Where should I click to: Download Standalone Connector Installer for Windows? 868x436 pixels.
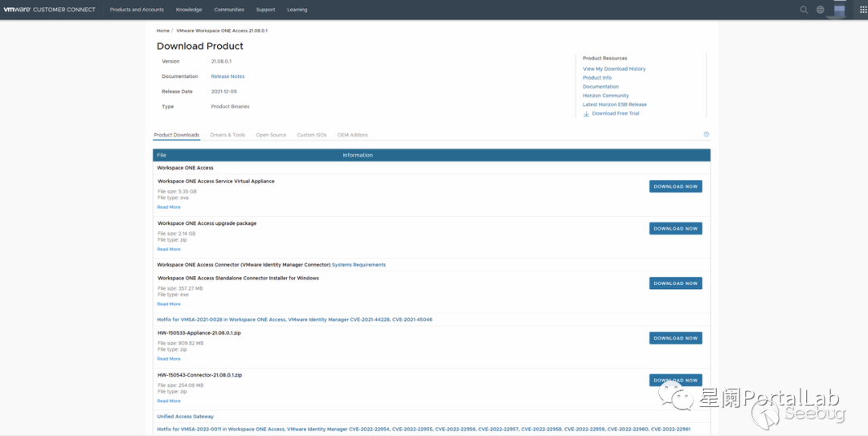coord(675,283)
